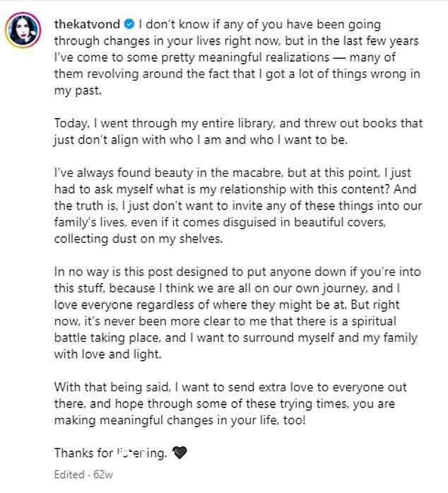Click the blue verified badge icon
This screenshot has height=493, width=448.
coord(129,24)
